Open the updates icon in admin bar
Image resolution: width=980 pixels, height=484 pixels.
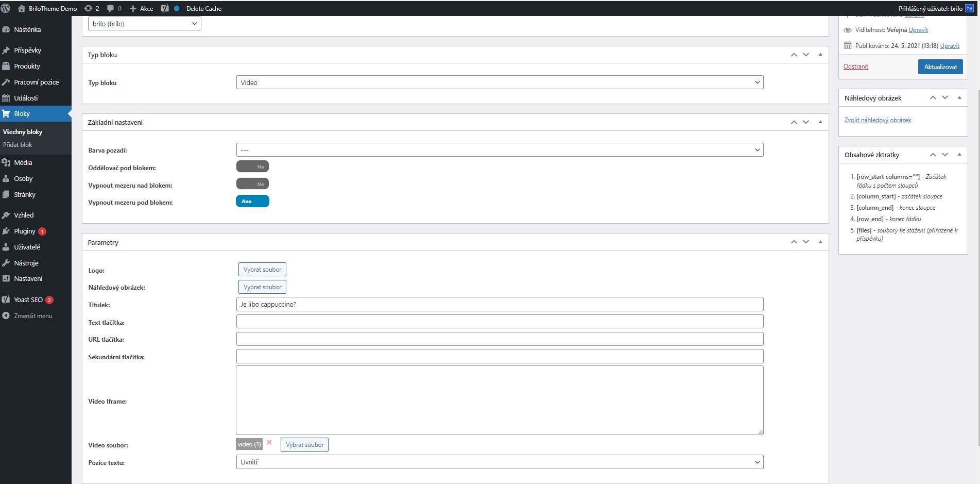click(89, 8)
